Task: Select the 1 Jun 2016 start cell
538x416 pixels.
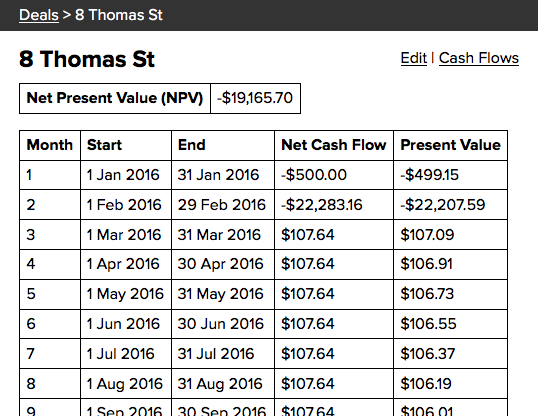Action: [126, 324]
